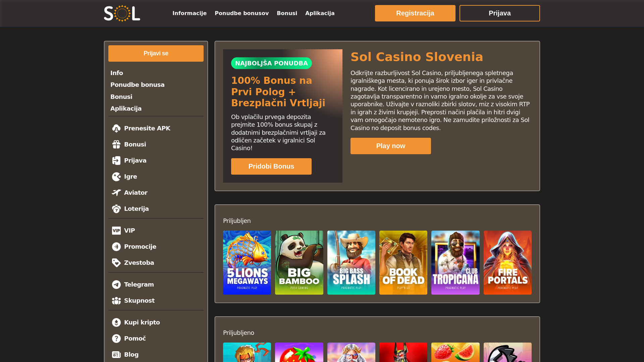Click the Prijavi se sidebar button
This screenshot has width=644, height=362.
pos(156,54)
